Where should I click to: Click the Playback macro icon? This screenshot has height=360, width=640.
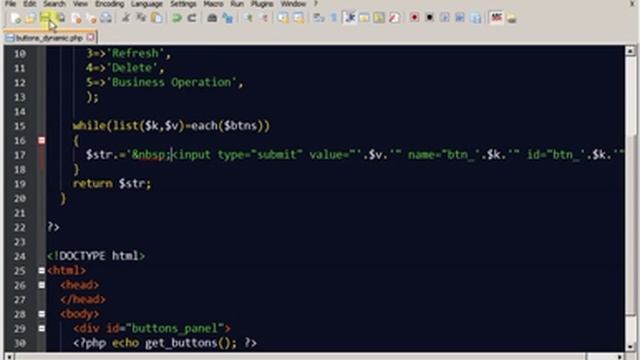[444, 18]
